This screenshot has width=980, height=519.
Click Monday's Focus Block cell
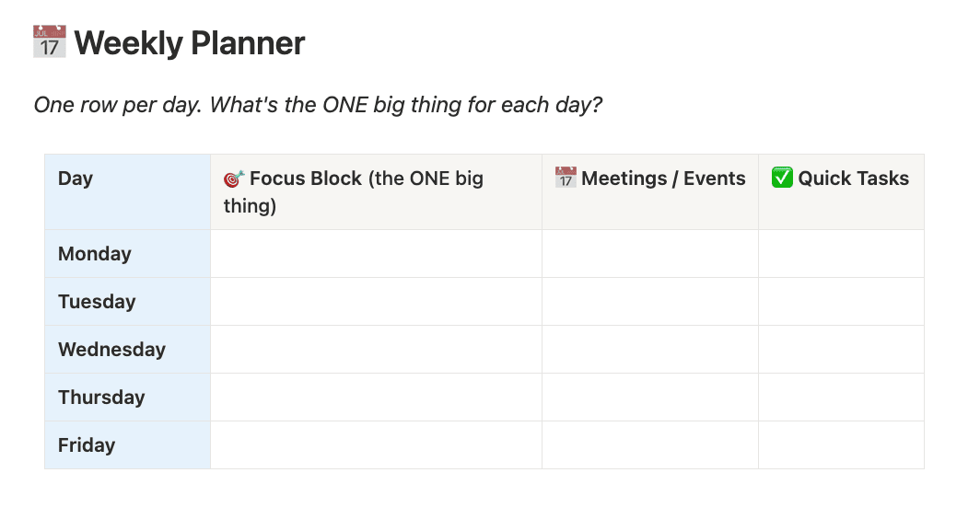point(376,254)
